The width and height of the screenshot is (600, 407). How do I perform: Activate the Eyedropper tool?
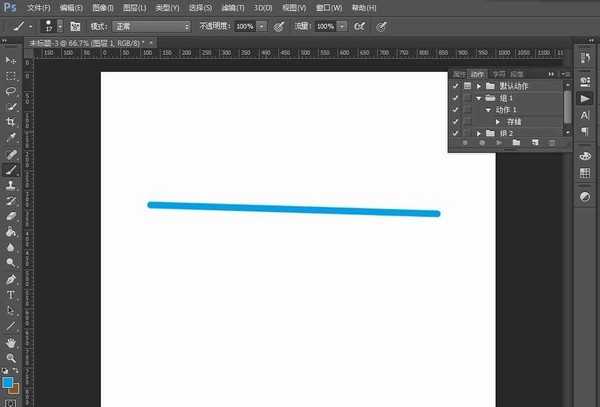click(x=11, y=138)
